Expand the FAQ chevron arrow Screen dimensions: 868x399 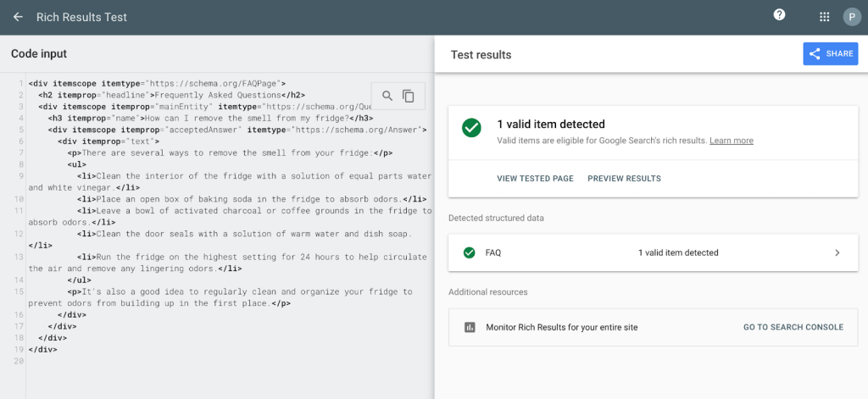tap(837, 252)
